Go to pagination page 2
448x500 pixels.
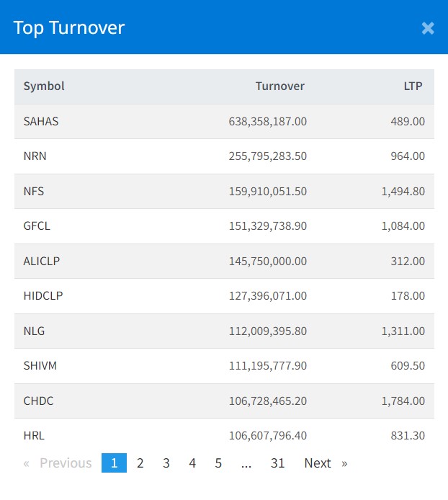point(140,463)
